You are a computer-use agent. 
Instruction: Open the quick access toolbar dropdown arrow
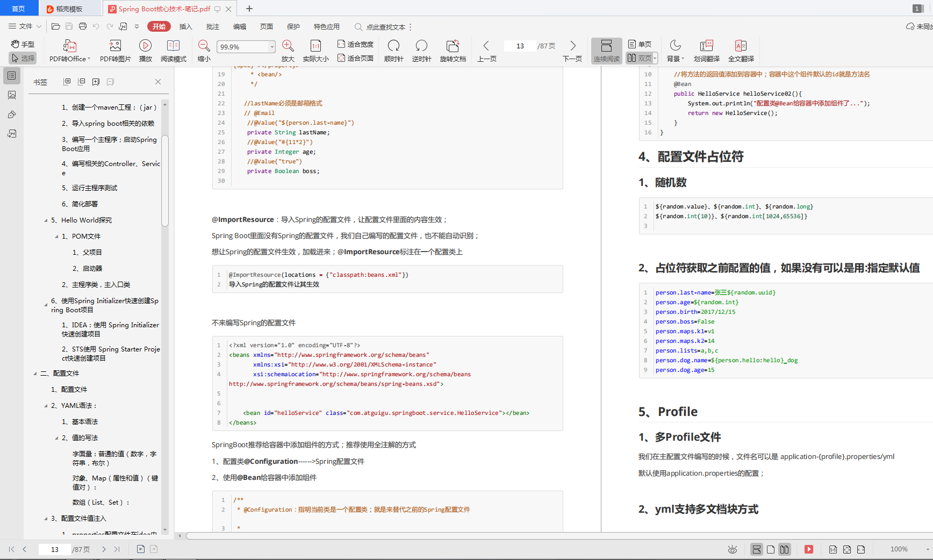[137, 26]
